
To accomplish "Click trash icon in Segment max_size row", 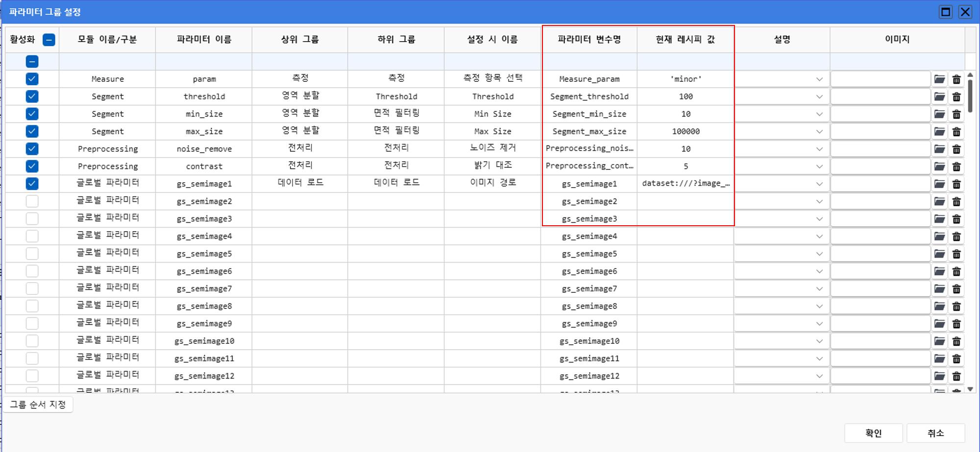I will [x=956, y=132].
